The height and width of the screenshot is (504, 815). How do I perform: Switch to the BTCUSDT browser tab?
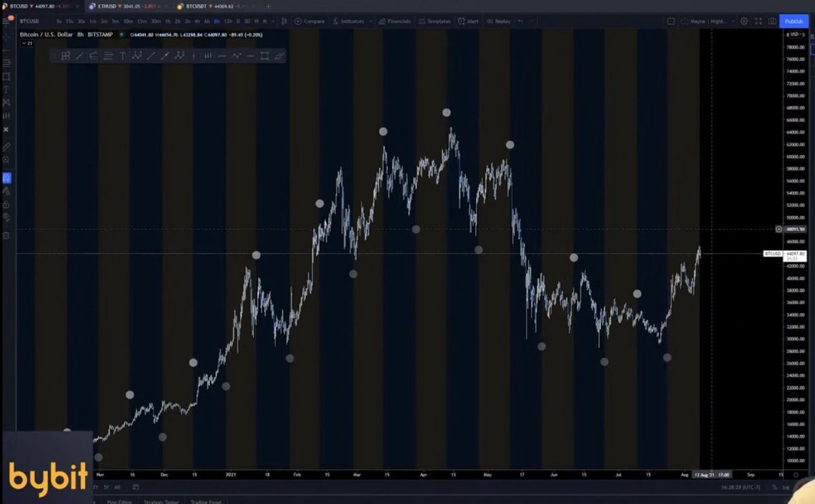(x=216, y=5)
